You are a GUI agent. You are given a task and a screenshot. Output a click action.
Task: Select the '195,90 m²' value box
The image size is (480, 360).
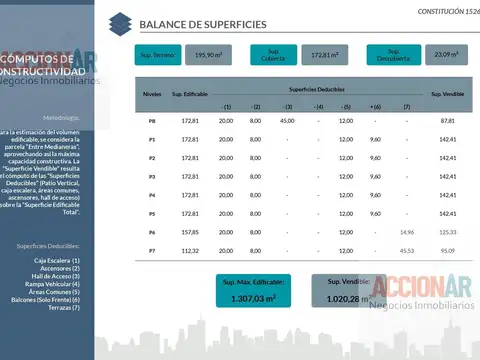[208, 55]
